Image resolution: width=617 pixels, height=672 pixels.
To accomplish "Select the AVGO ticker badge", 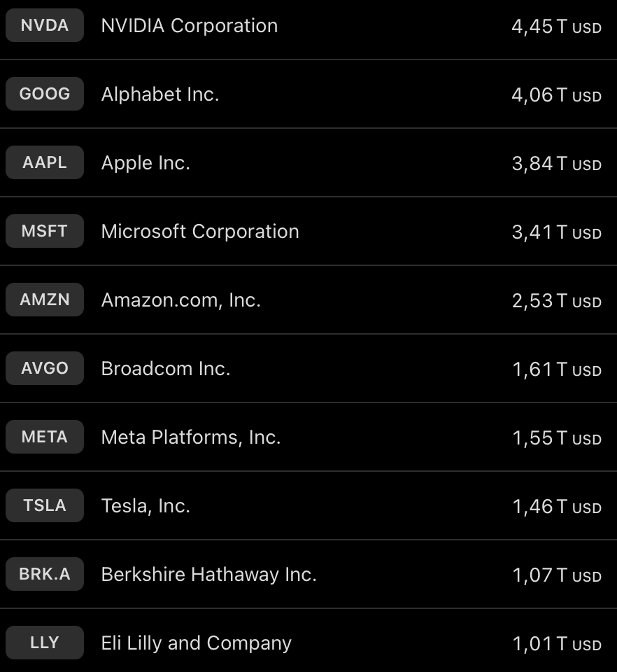I will (45, 369).
